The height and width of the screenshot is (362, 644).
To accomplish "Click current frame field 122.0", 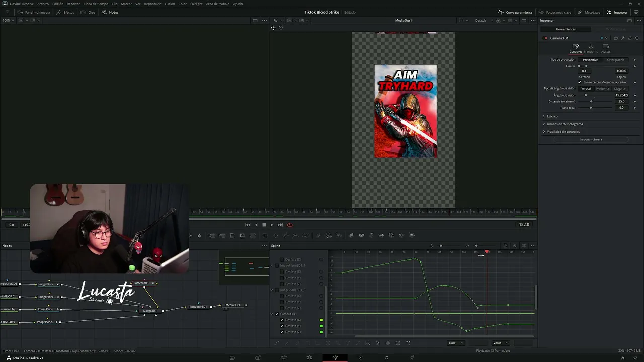I will coord(524,225).
